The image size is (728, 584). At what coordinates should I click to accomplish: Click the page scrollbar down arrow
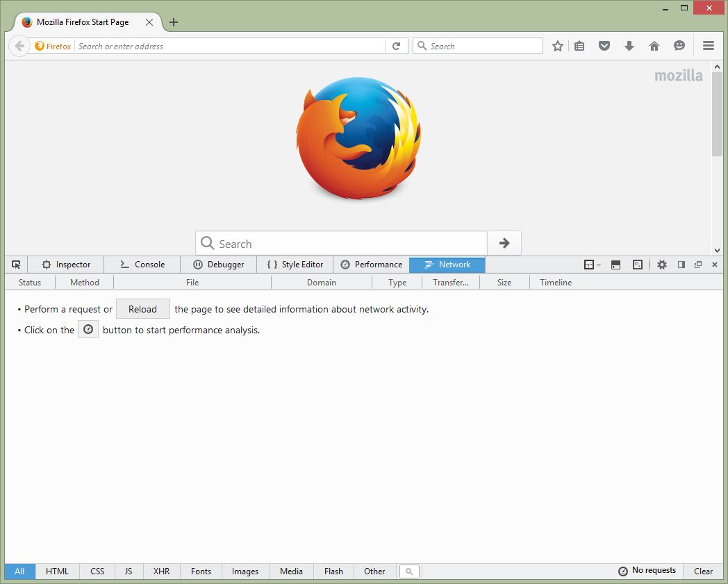point(718,250)
